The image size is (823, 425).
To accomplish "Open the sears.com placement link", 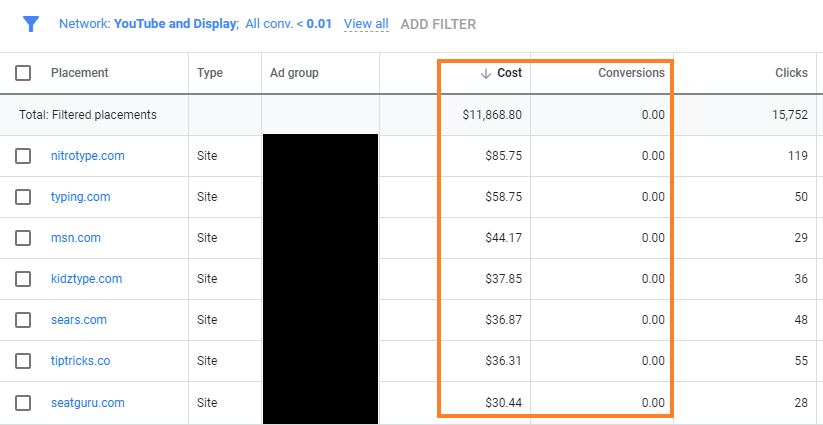I will (79, 320).
